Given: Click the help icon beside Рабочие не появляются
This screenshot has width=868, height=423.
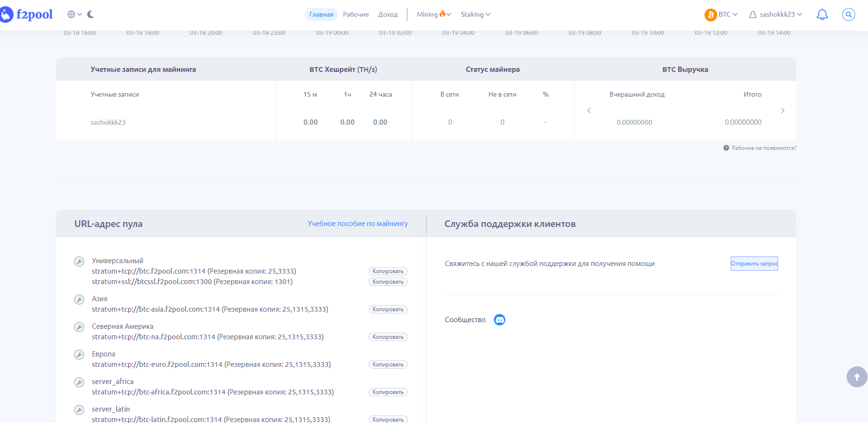Looking at the screenshot, I should [x=726, y=148].
